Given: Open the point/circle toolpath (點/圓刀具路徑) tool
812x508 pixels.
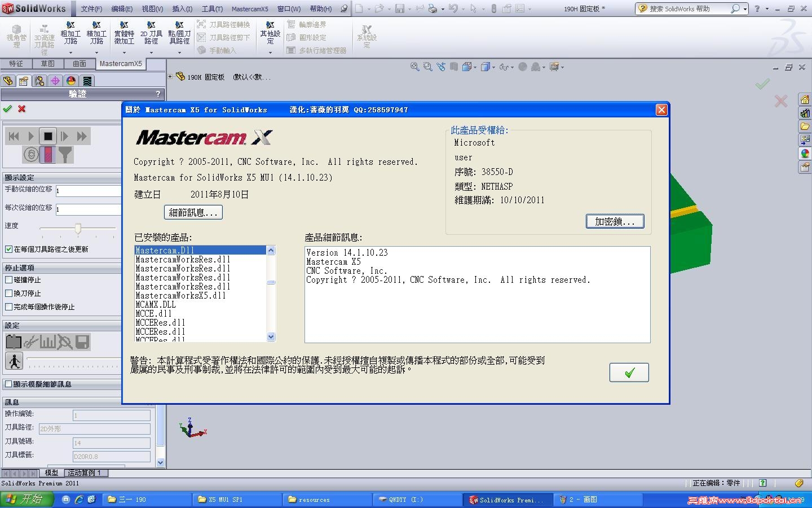Looking at the screenshot, I should (179, 33).
